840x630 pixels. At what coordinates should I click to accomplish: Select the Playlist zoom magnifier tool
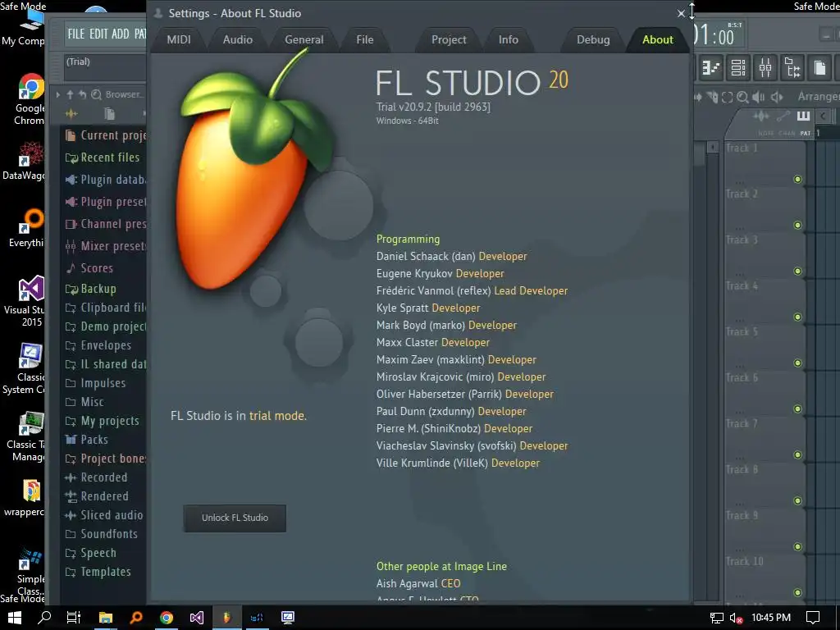(742, 97)
